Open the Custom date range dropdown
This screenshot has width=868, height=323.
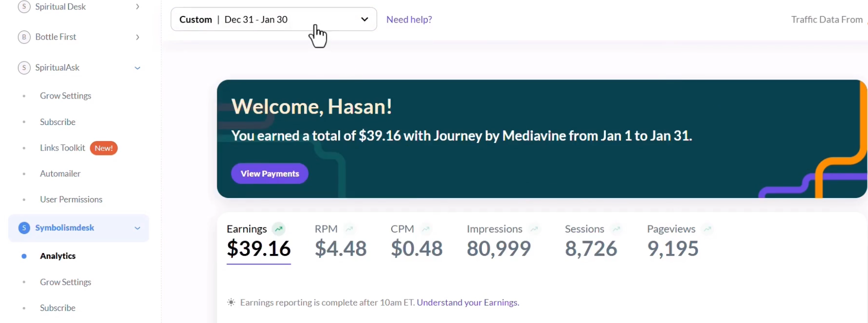(274, 19)
